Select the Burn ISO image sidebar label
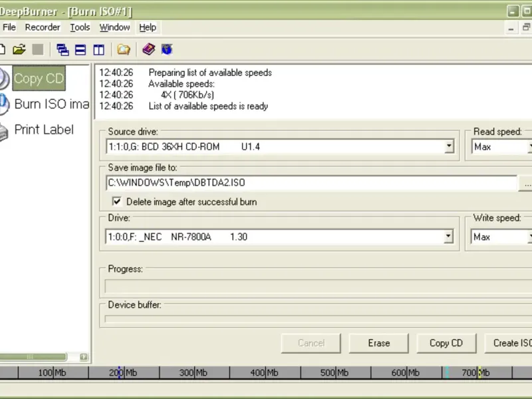This screenshot has width=532, height=399. [52, 104]
